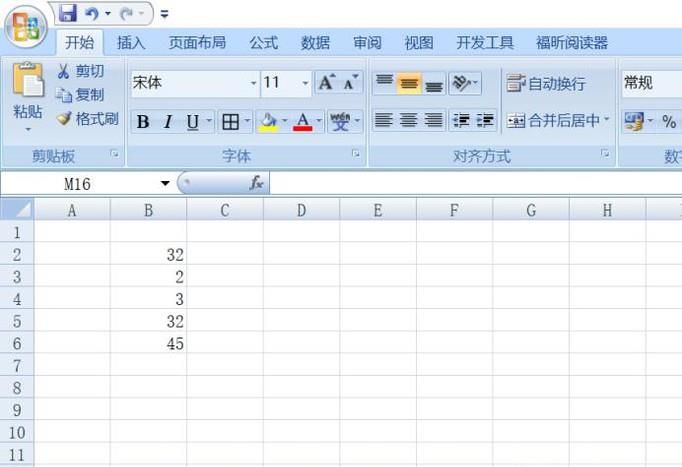This screenshot has height=467, width=682.
Task: Align text left
Action: point(384,120)
